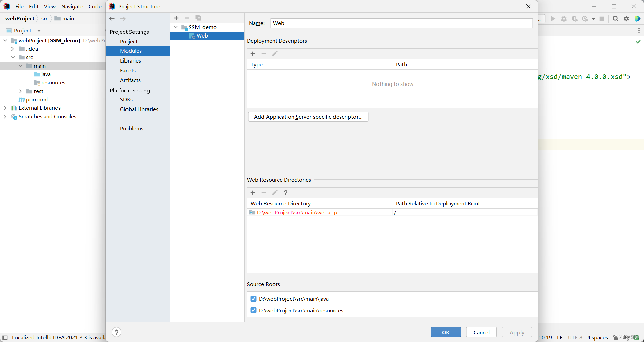Go forward in Project Structure navigation
The height and width of the screenshot is (342, 644).
123,19
